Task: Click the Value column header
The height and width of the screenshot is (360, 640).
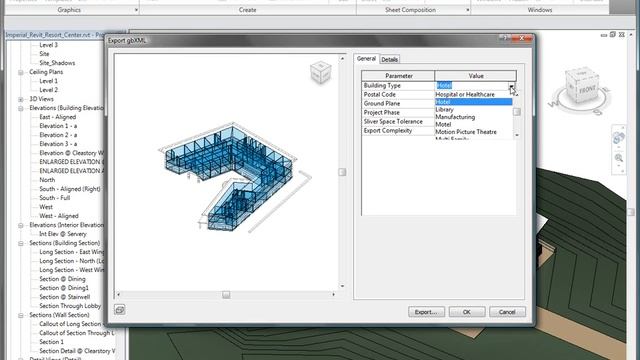Action: coord(476,76)
